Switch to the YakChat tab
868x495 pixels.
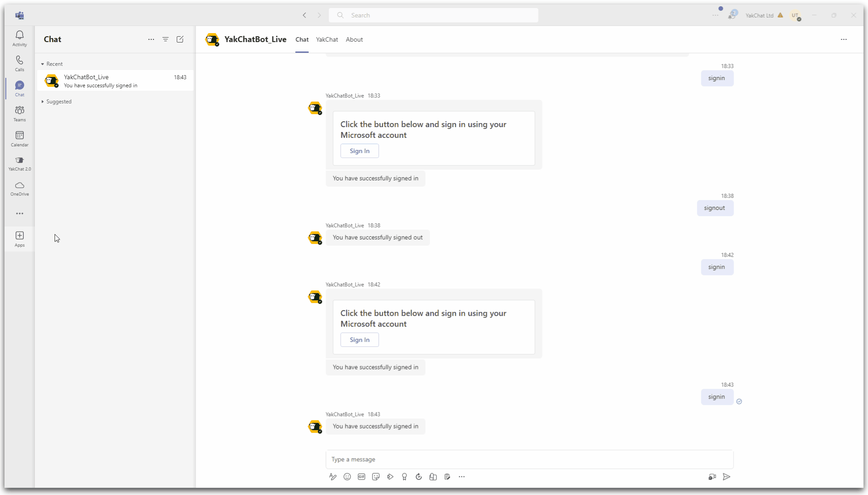tap(327, 39)
